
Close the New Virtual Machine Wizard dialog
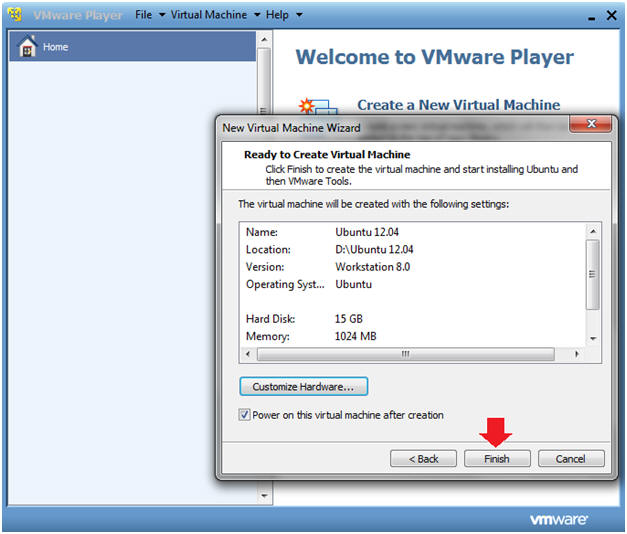tap(591, 124)
